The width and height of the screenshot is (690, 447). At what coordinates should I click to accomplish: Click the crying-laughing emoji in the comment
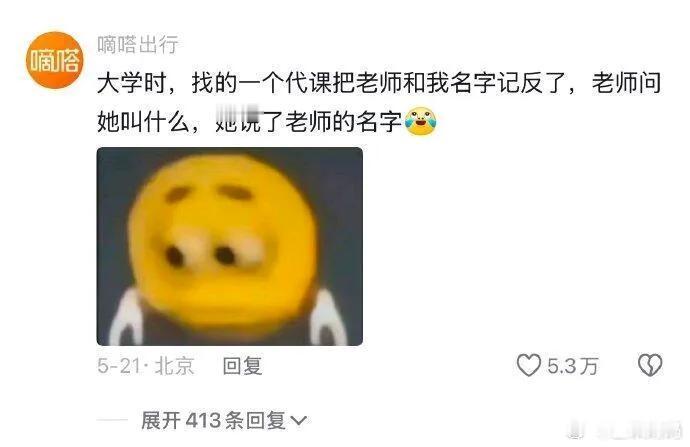coord(421,121)
